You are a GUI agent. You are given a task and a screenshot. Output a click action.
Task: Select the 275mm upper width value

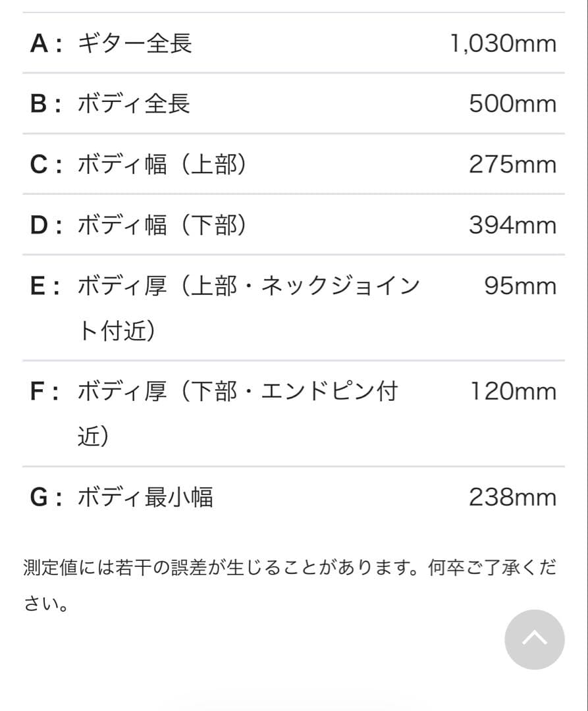512,165
